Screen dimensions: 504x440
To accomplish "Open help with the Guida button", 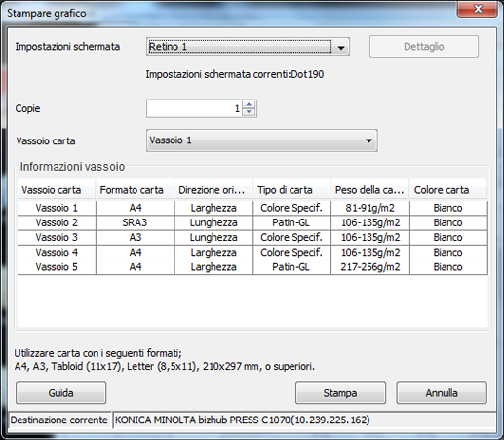I will coord(60,393).
